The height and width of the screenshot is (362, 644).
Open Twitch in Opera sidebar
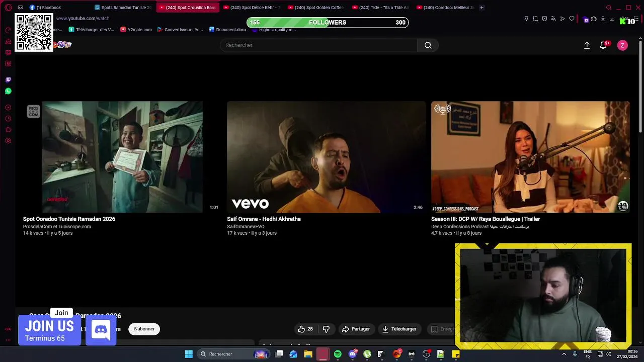click(x=8, y=80)
